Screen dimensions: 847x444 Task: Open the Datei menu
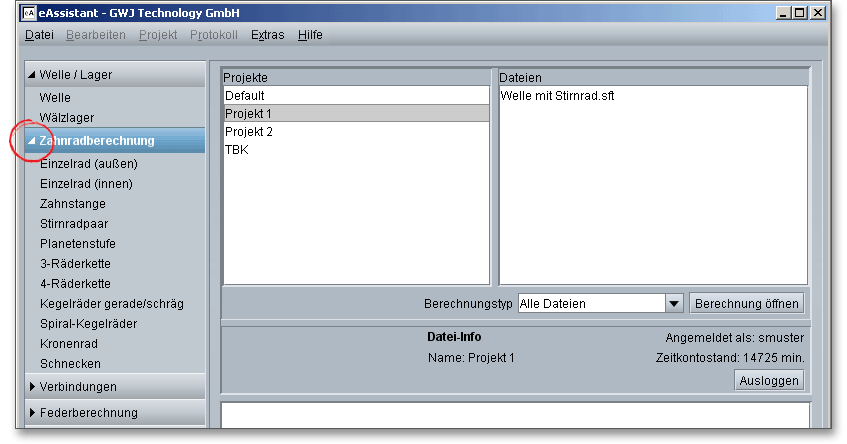coord(39,35)
